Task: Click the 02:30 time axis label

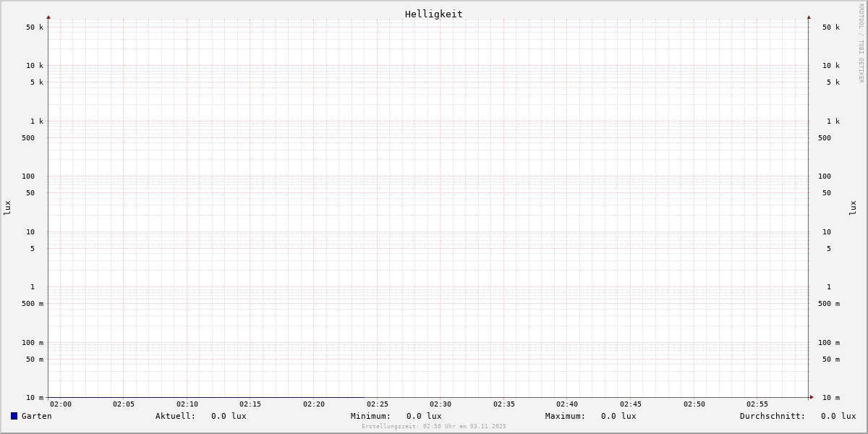Action: [441, 404]
